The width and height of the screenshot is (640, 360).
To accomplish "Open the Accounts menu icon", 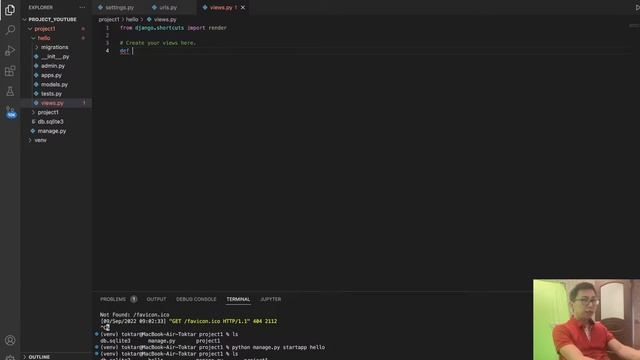I will 10,340.
